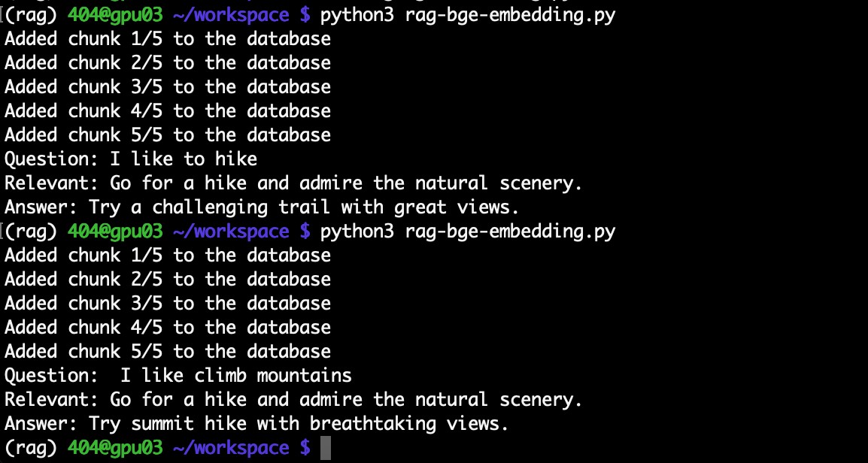Click the last "Added chunk 5/5" output line
Image resolution: width=868 pixels, height=463 pixels.
[168, 351]
